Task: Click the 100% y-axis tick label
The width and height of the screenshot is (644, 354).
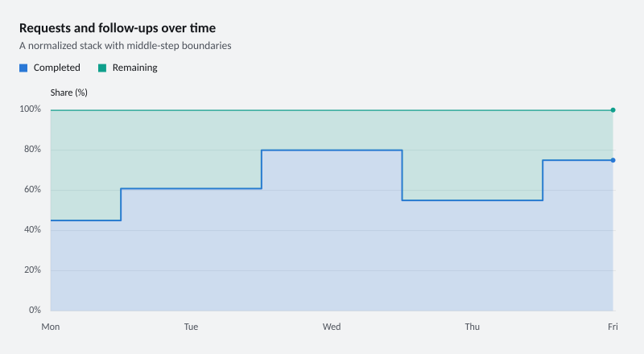Action: [x=30, y=109]
